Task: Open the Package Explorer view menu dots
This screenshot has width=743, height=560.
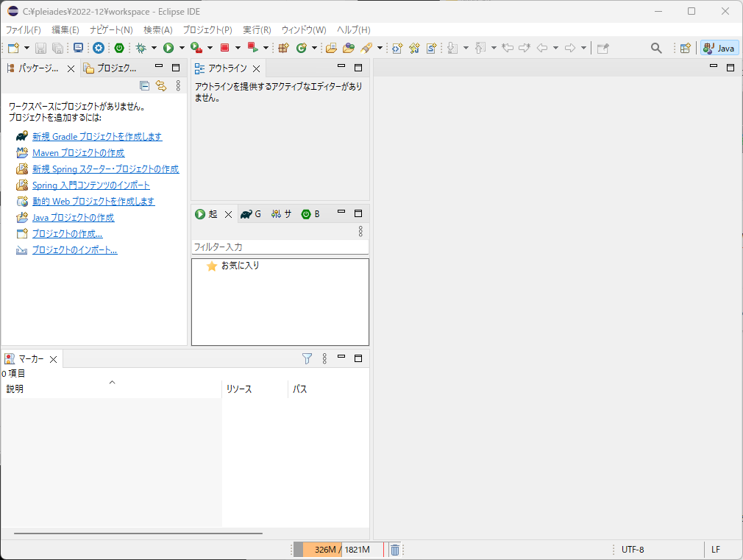Action: 178,85
